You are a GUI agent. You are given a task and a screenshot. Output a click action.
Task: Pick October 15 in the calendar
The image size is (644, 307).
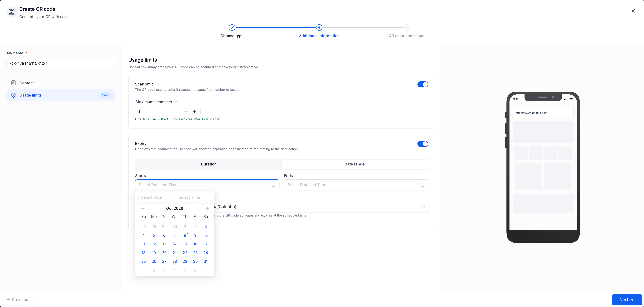pyautogui.click(x=185, y=244)
